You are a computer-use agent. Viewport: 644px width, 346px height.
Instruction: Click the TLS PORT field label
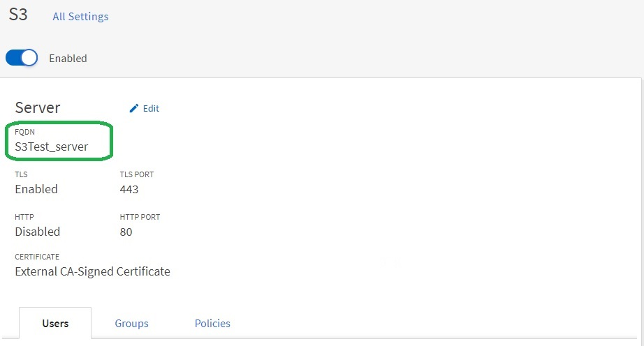click(137, 174)
